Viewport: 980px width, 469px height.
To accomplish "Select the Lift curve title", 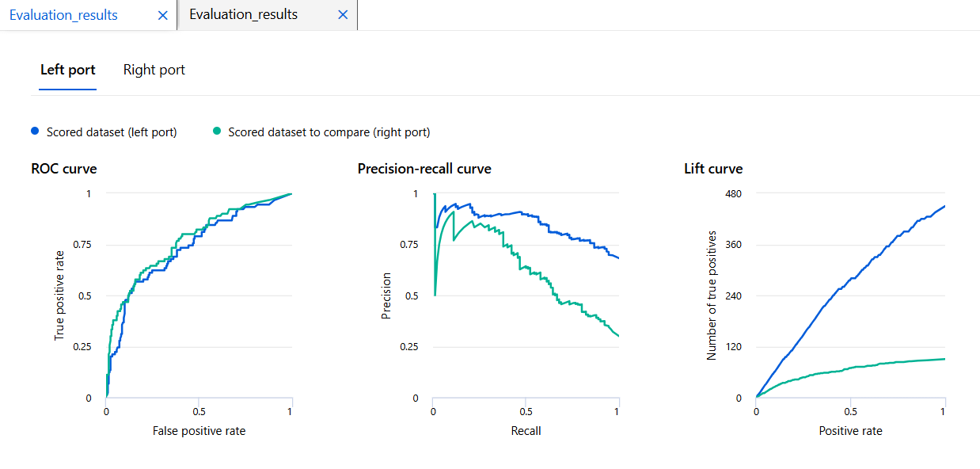I will tap(713, 169).
